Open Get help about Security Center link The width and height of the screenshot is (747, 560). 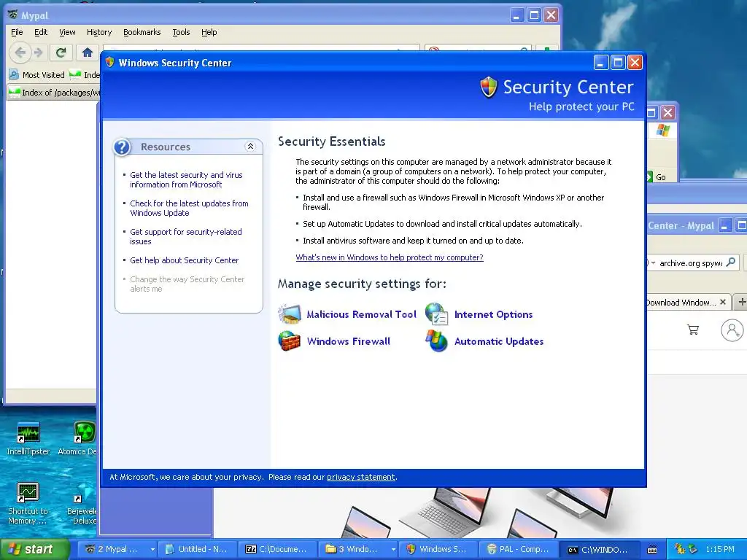coord(185,260)
